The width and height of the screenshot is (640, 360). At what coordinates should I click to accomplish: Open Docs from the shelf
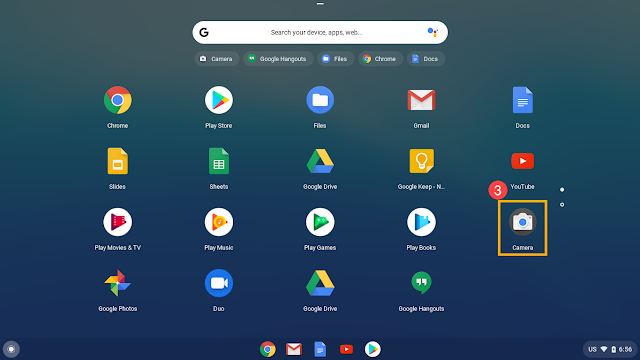point(320,349)
